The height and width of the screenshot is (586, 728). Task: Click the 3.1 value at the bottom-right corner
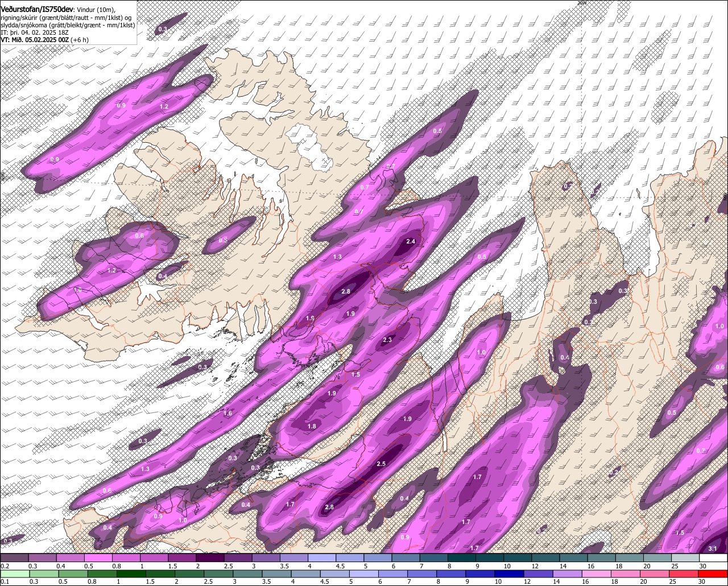click(x=713, y=548)
